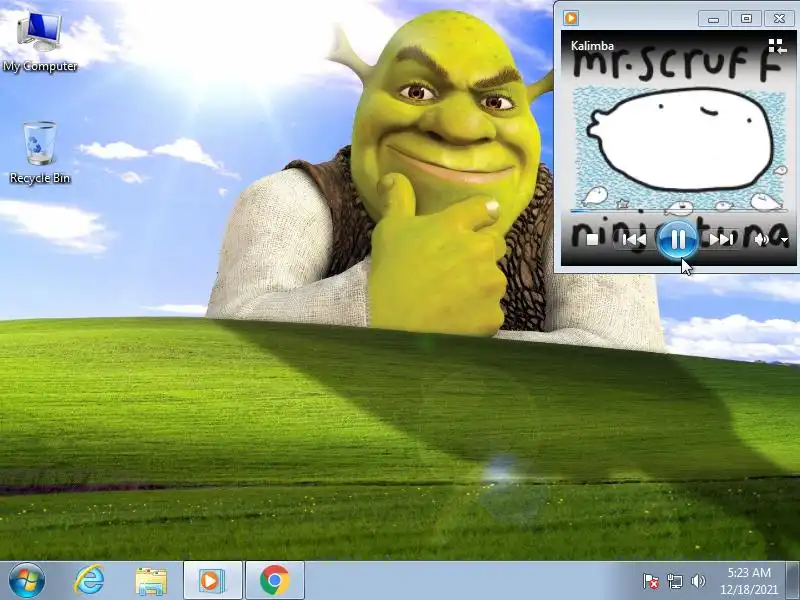The image size is (800, 600).
Task: Open Google Chrome from the taskbar
Action: coord(275,581)
